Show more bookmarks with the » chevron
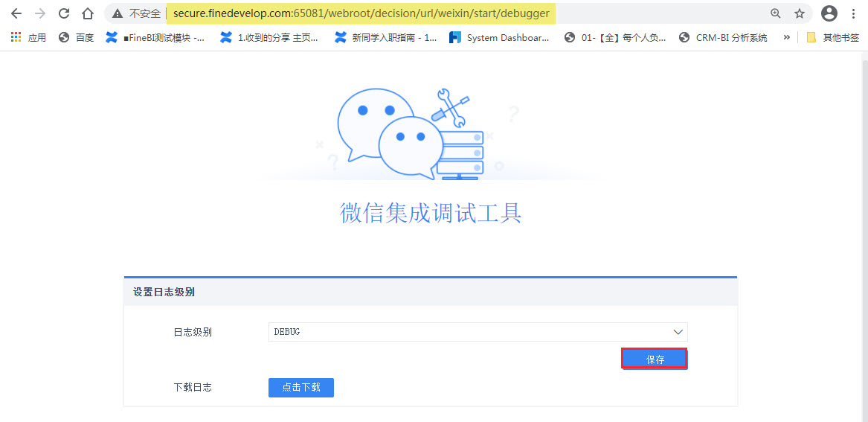868x422 pixels. point(786,38)
